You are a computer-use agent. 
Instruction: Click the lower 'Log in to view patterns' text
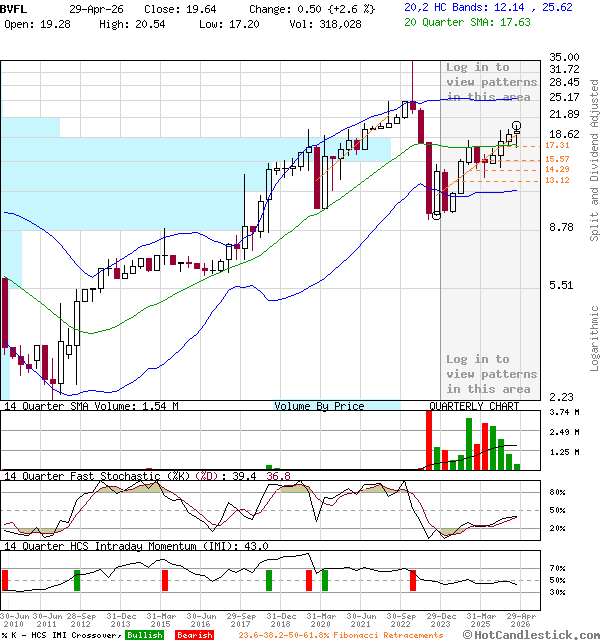[x=491, y=374]
